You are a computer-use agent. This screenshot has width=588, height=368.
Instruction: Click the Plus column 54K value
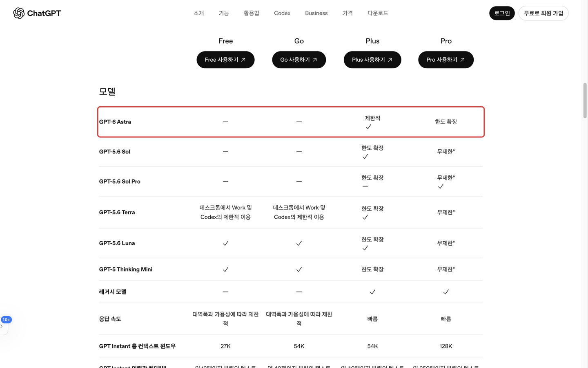[x=372, y=346]
